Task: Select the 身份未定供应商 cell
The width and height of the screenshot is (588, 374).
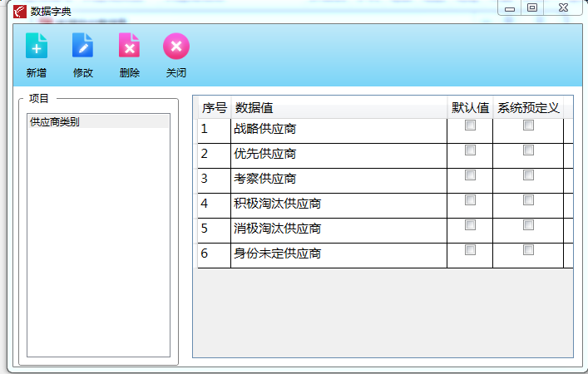Action: pos(339,256)
